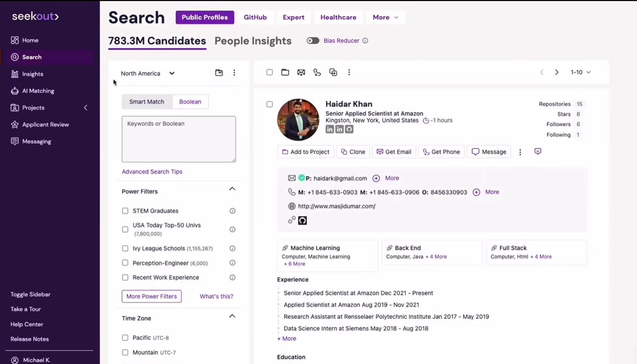Viewport: 637px width, 364px height.
Task: Open the three-dot menu in the results toolbar
Action: click(x=349, y=72)
